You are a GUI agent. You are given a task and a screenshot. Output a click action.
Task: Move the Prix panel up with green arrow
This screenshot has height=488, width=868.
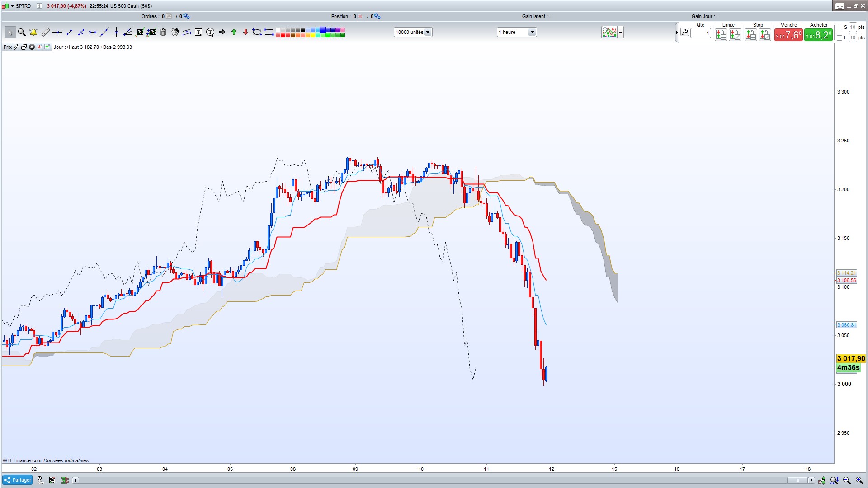47,47
